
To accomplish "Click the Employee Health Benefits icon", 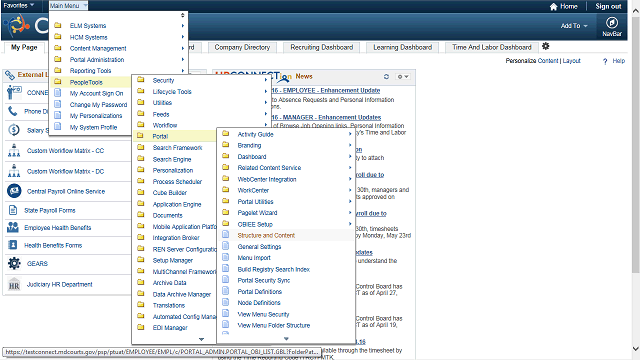I will point(13,227).
